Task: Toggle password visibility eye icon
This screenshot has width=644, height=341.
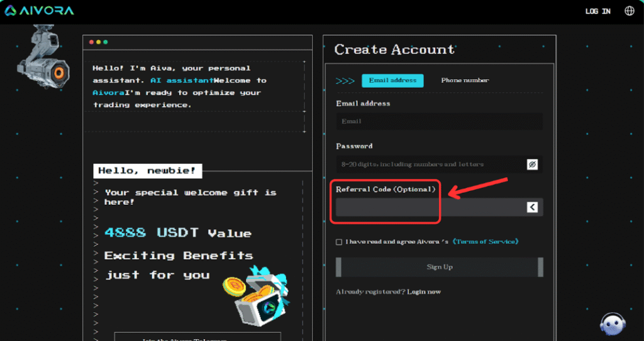Action: point(532,165)
